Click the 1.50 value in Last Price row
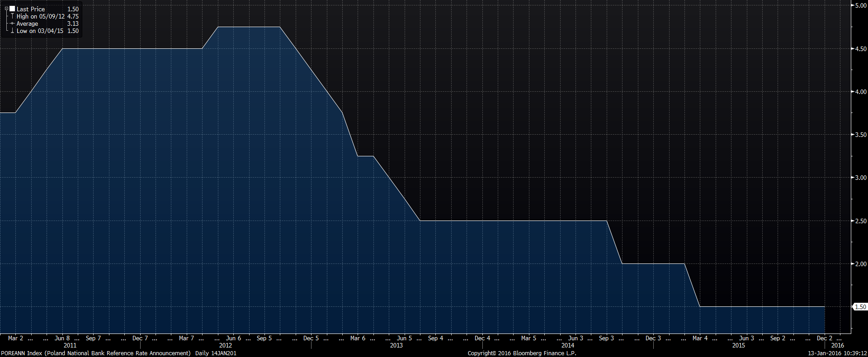The width and height of the screenshot is (868, 357). click(73, 9)
